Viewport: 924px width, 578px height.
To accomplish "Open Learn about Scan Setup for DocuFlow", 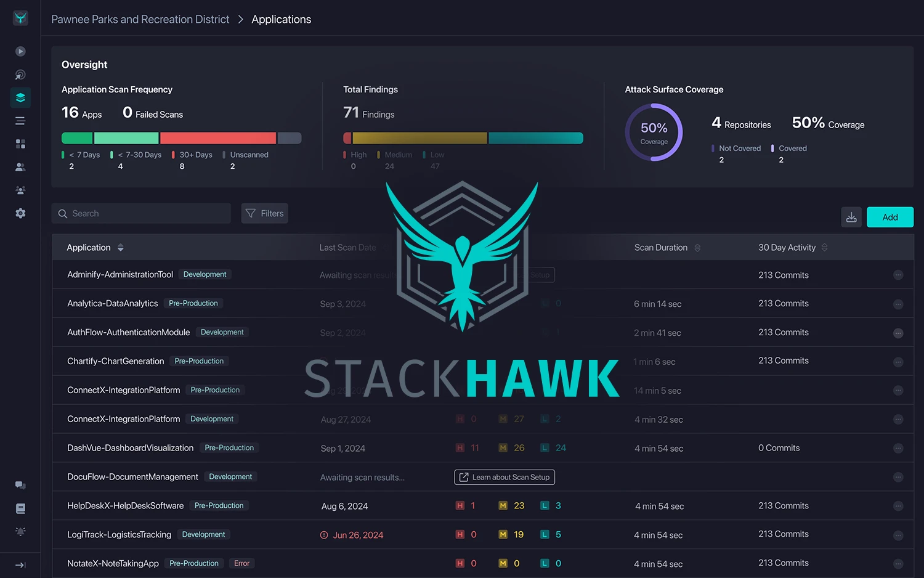I will (x=504, y=477).
